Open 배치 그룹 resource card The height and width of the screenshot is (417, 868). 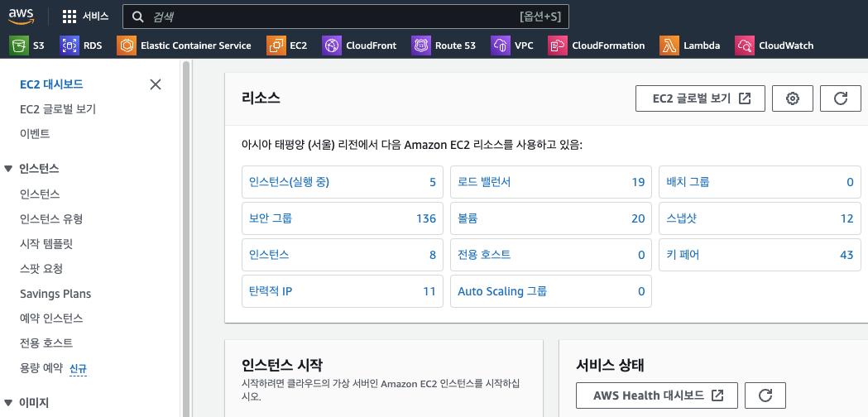click(x=760, y=182)
